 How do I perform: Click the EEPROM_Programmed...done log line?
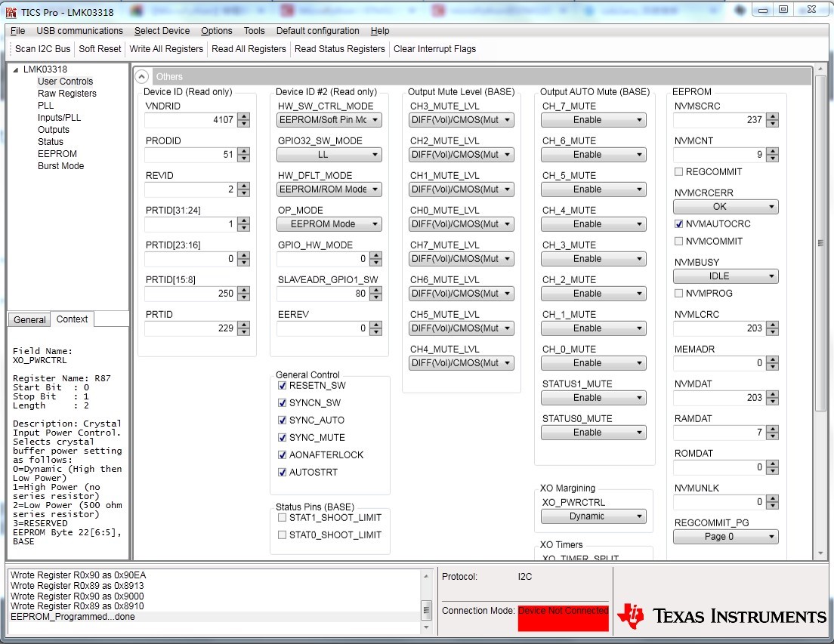click(73, 617)
